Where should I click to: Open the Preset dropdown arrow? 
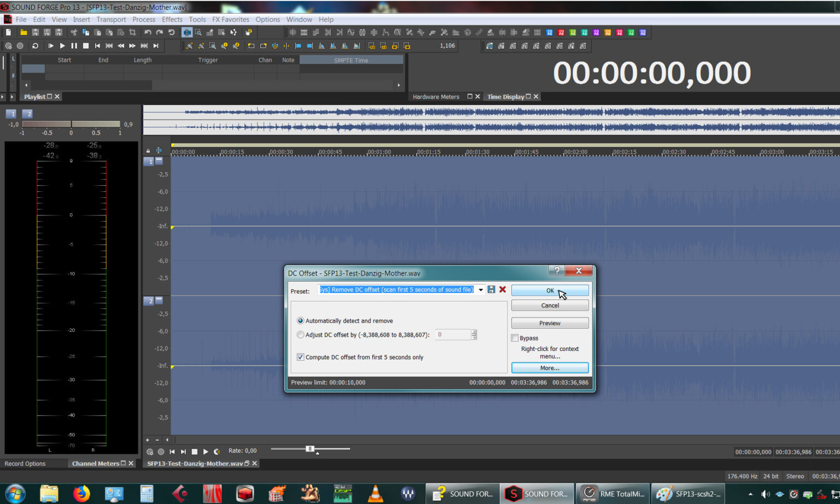(481, 290)
